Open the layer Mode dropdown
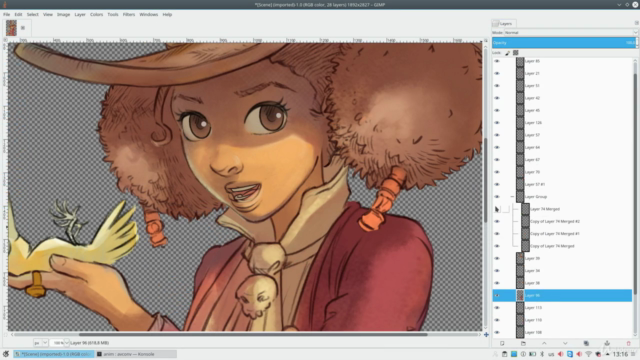The width and height of the screenshot is (640, 360). 571,33
